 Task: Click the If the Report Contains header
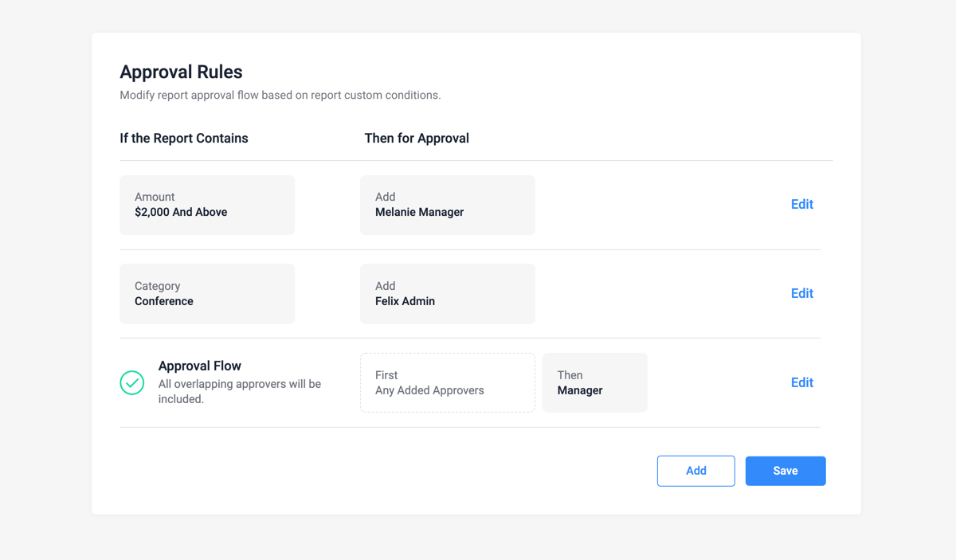tap(184, 138)
